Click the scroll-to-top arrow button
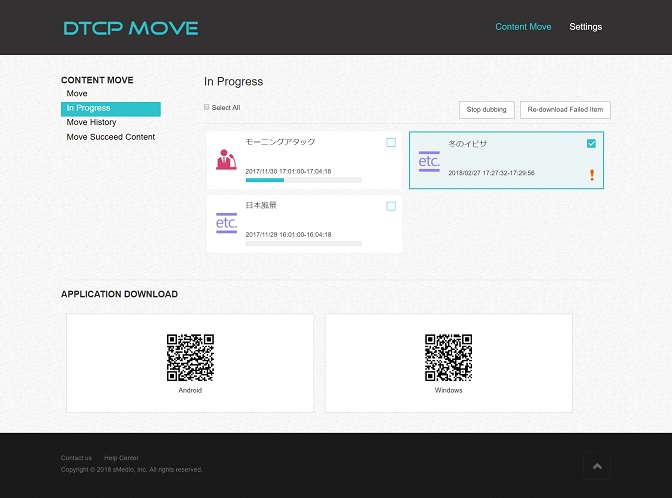 coord(596,466)
